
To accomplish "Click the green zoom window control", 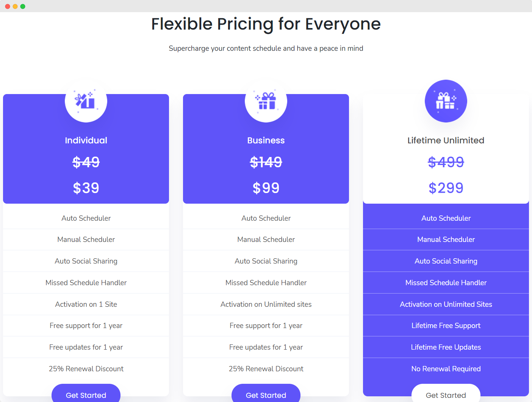I will [23, 6].
